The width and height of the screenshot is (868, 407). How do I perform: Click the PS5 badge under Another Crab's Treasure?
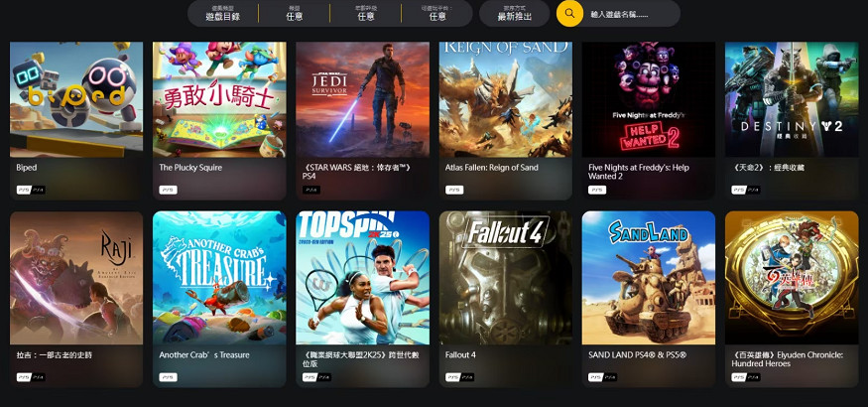(169, 377)
